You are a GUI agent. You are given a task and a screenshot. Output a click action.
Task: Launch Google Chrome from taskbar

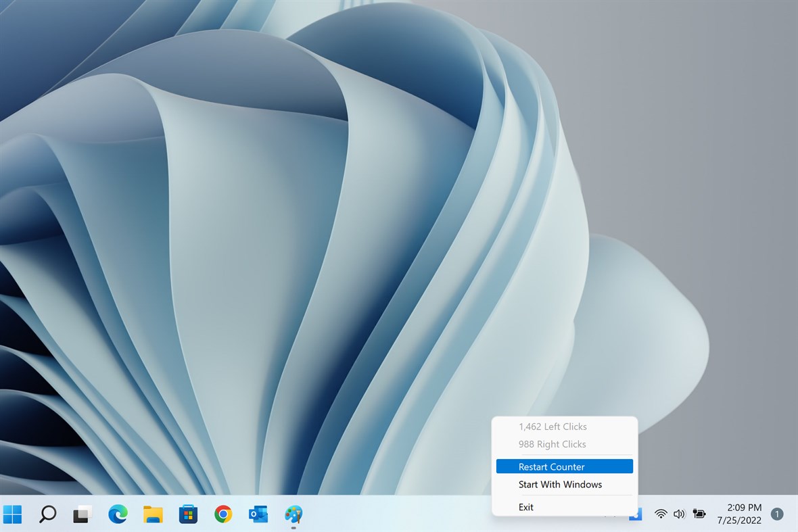[x=223, y=514]
